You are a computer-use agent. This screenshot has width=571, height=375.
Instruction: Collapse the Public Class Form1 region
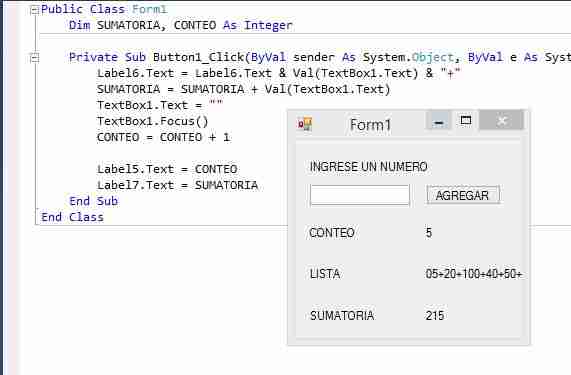[x=35, y=10]
